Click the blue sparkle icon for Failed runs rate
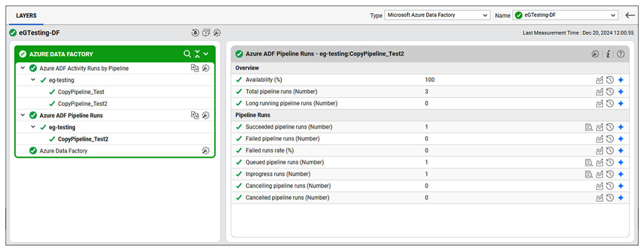The height and width of the screenshot is (251, 644). [620, 151]
